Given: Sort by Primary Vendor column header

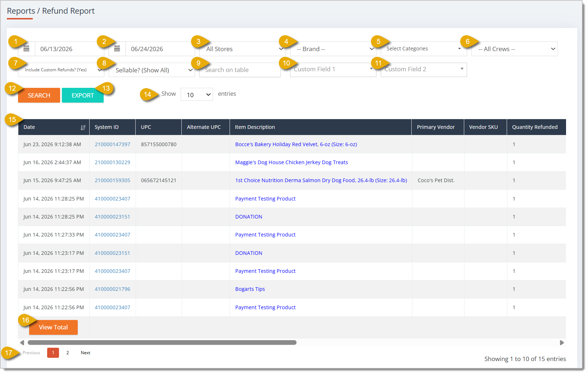Looking at the screenshot, I should pyautogui.click(x=438, y=127).
